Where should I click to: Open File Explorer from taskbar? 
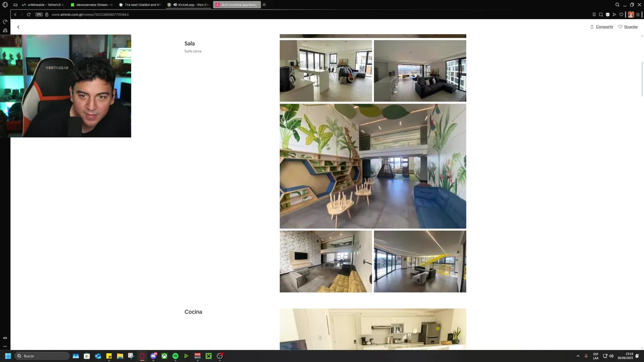[x=120, y=356]
